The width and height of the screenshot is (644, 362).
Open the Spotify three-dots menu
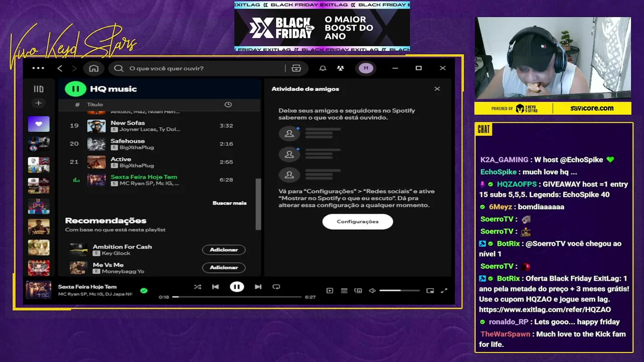[x=38, y=68]
